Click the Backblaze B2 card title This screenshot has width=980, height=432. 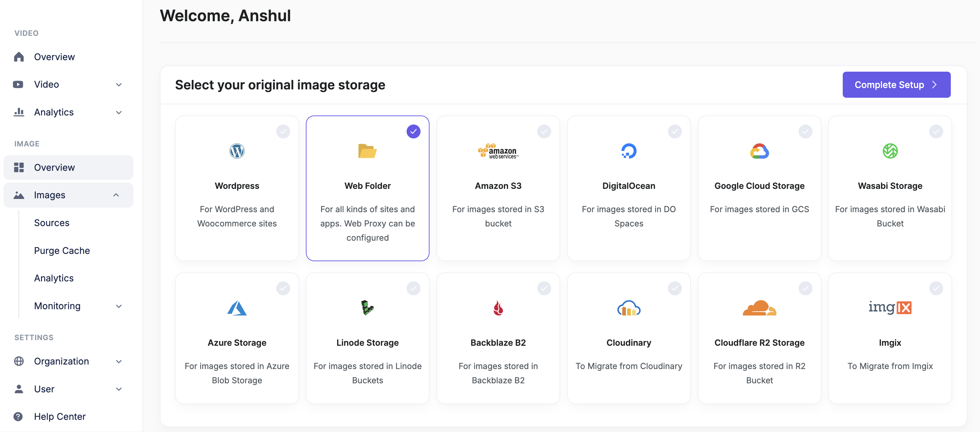pyautogui.click(x=498, y=343)
